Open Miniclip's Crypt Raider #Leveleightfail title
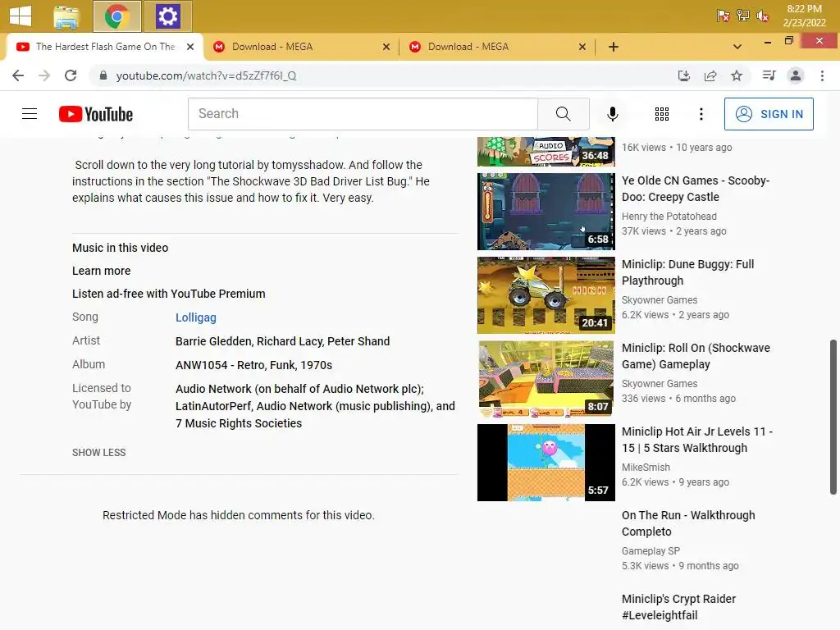 point(678,606)
